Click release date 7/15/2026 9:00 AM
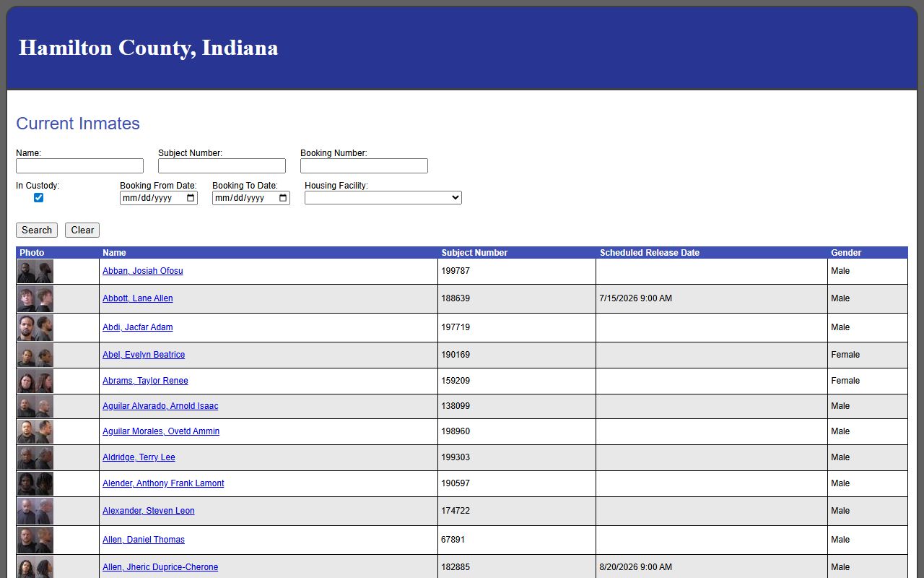Viewport: 924px width, 578px height. point(635,298)
